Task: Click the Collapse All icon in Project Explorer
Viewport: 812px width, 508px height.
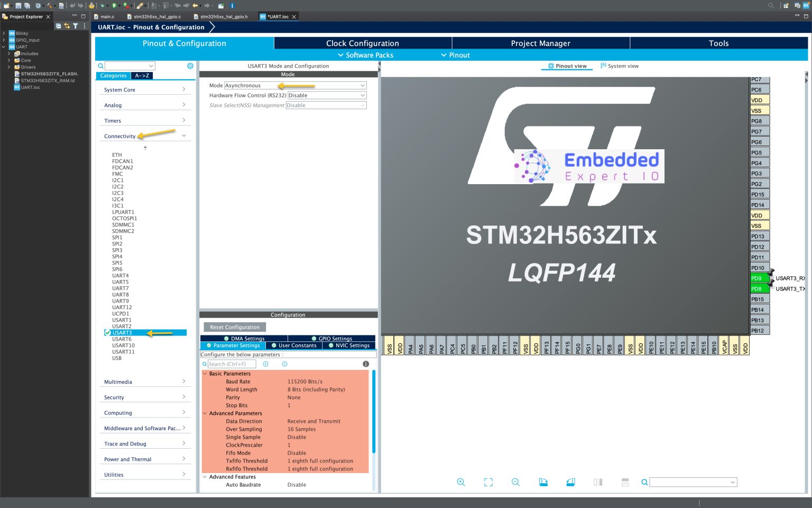Action: [58, 25]
